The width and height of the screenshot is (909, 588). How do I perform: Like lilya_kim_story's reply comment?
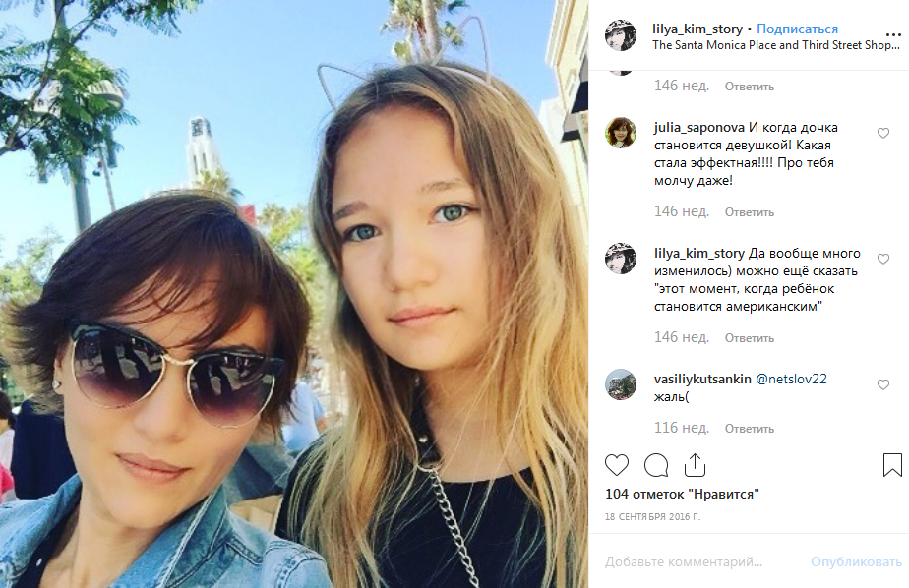pos(882,259)
